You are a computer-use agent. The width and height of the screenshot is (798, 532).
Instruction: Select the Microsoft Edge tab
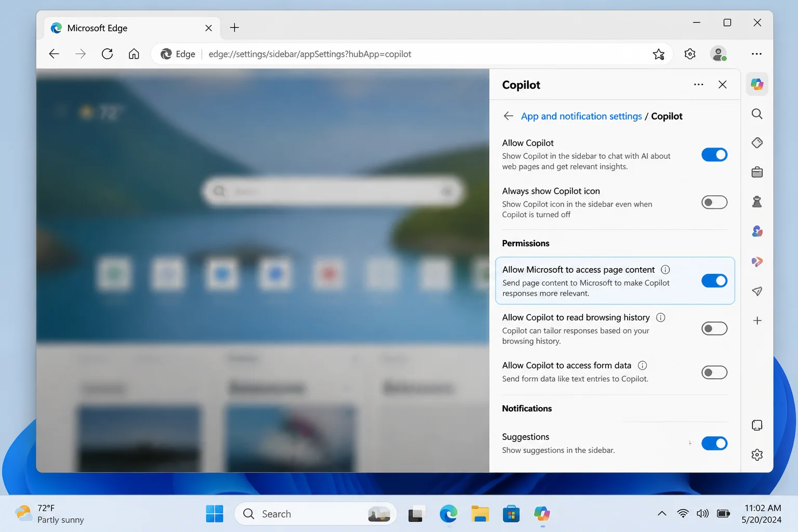[132, 28]
